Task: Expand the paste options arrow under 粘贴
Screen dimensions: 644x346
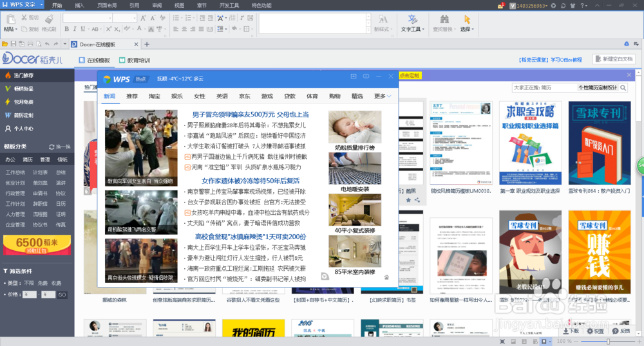Action: (16, 30)
